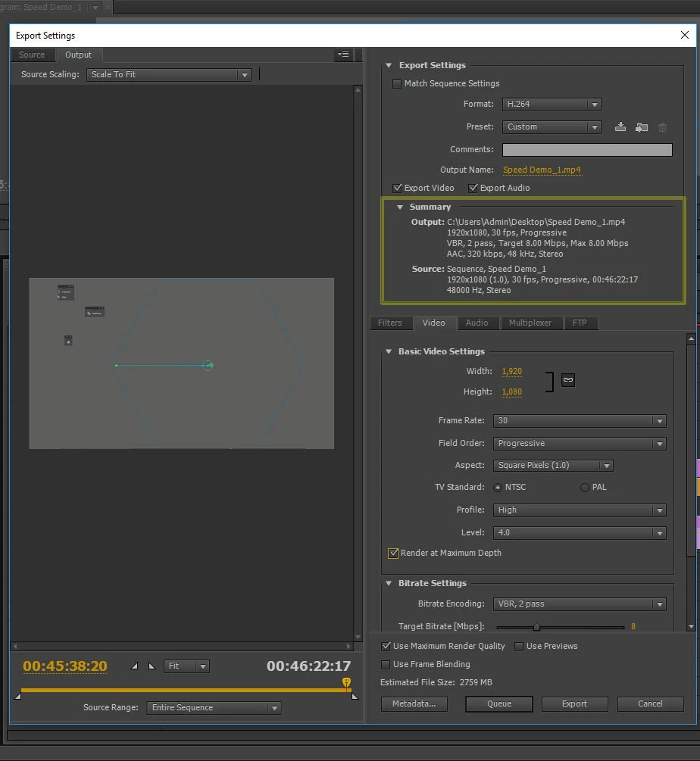Open the Source Scaling dropdown
The height and width of the screenshot is (761, 700).
[168, 75]
